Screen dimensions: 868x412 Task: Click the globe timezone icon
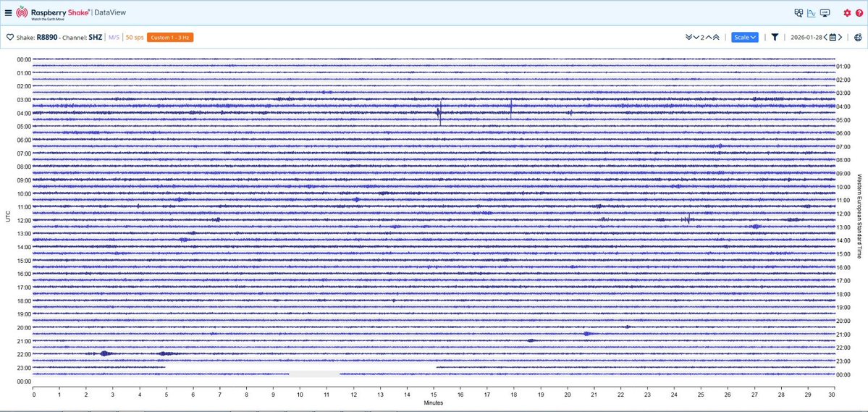[858, 37]
